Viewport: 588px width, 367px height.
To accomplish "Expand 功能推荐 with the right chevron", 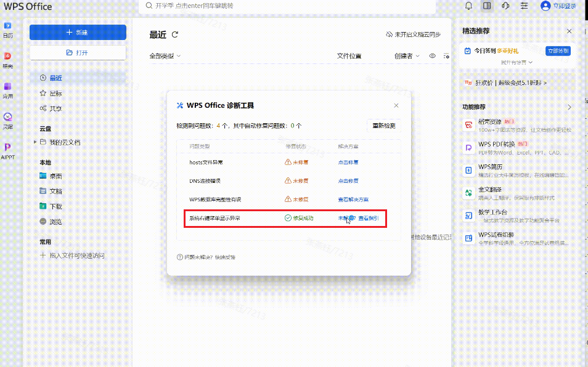I will pyautogui.click(x=570, y=107).
